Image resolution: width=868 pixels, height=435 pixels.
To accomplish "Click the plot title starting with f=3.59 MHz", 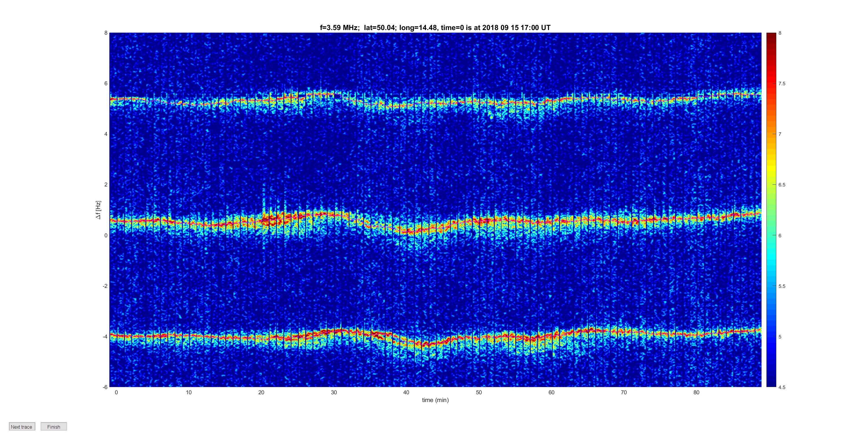I will click(435, 28).
